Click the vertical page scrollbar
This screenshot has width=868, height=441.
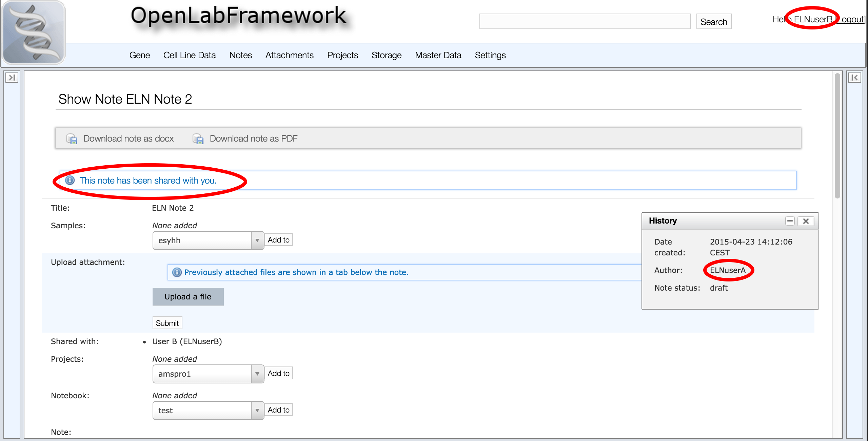[x=837, y=135]
